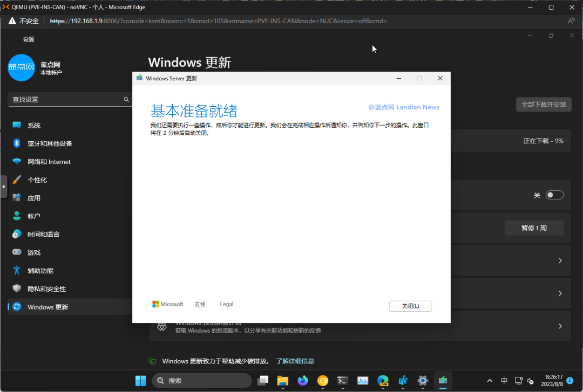
Task: Click the muted volume tray icon
Action: click(x=531, y=381)
